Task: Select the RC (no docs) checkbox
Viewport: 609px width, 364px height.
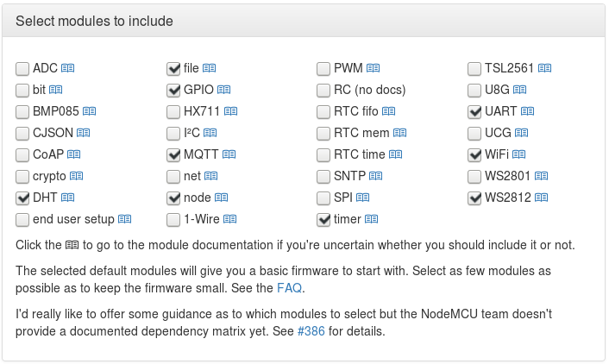Action: coord(323,90)
